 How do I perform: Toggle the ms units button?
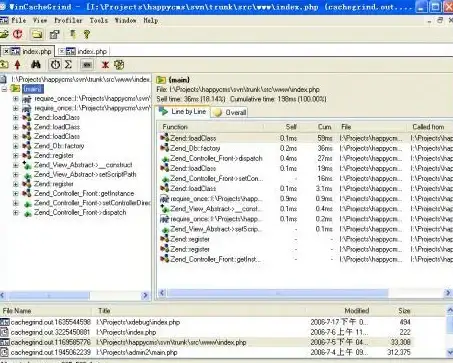tap(87, 64)
